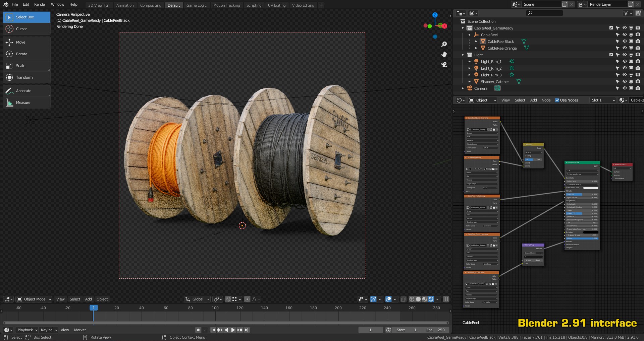Toggle the Use Nodes checkbox
The image size is (644, 341).
pos(557,100)
